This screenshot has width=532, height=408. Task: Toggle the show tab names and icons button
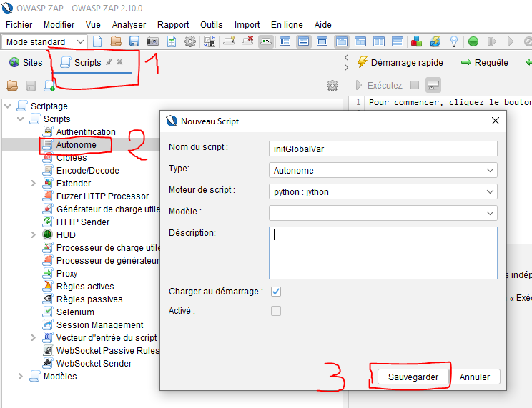click(x=266, y=41)
